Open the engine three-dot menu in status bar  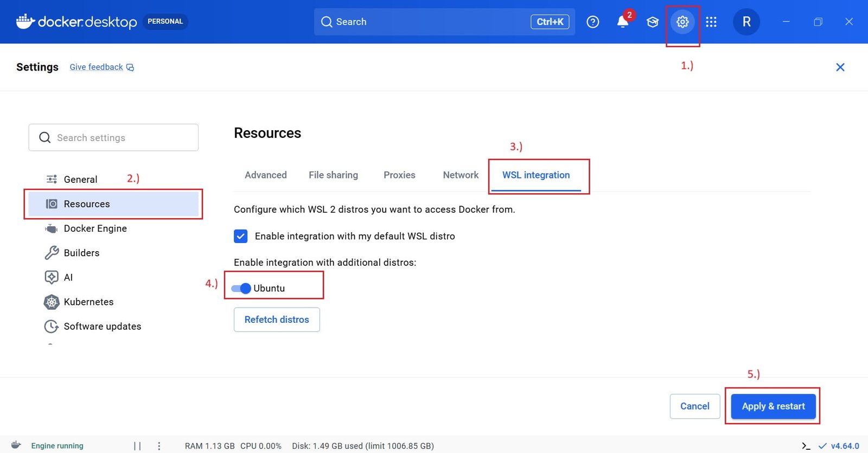(159, 446)
